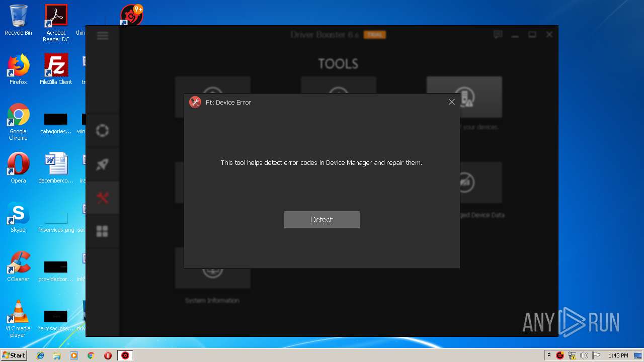
Task: Click the TRIAL badge in title bar
Action: point(374,35)
